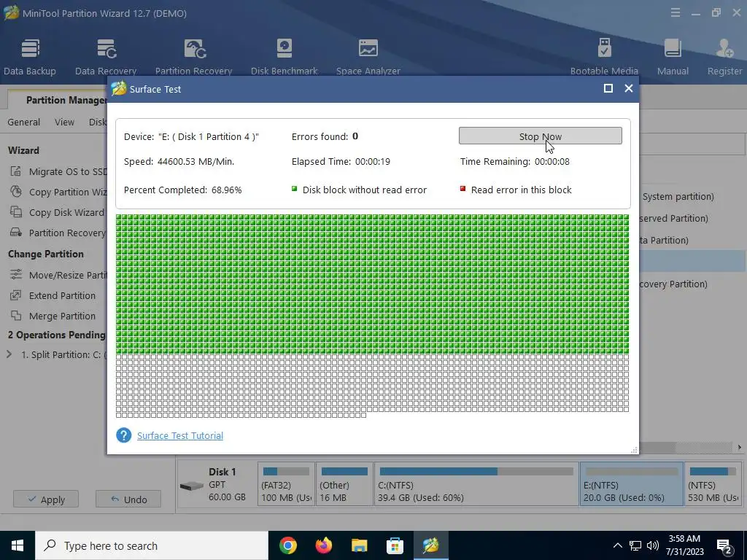Image resolution: width=747 pixels, height=560 pixels.
Task: Open the Disk menu
Action: (x=98, y=122)
